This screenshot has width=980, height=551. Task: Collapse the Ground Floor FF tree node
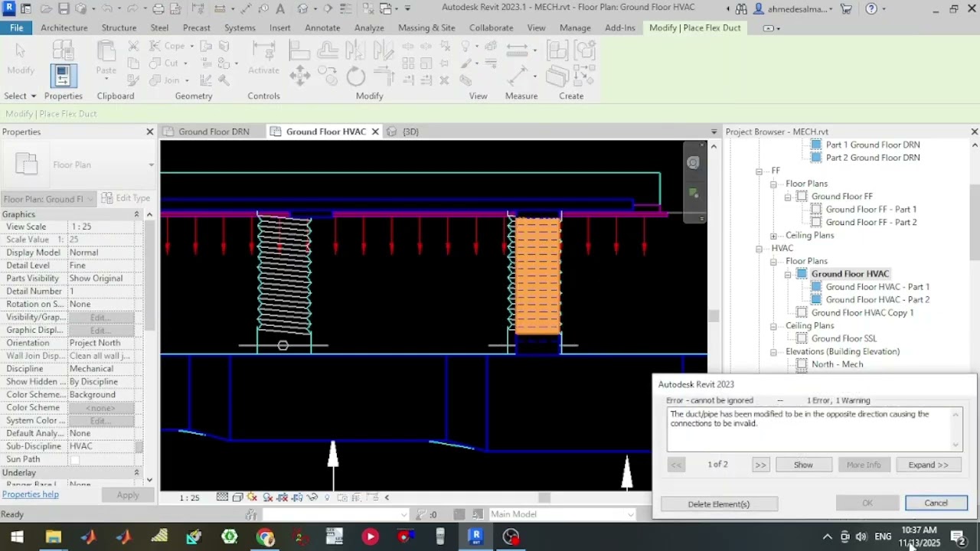(x=788, y=197)
